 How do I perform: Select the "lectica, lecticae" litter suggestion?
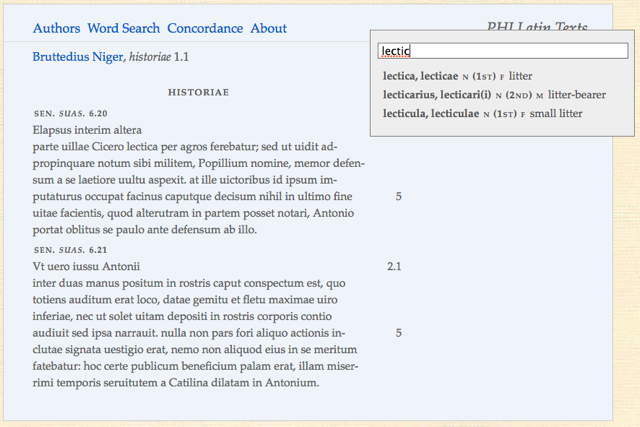coord(457,76)
